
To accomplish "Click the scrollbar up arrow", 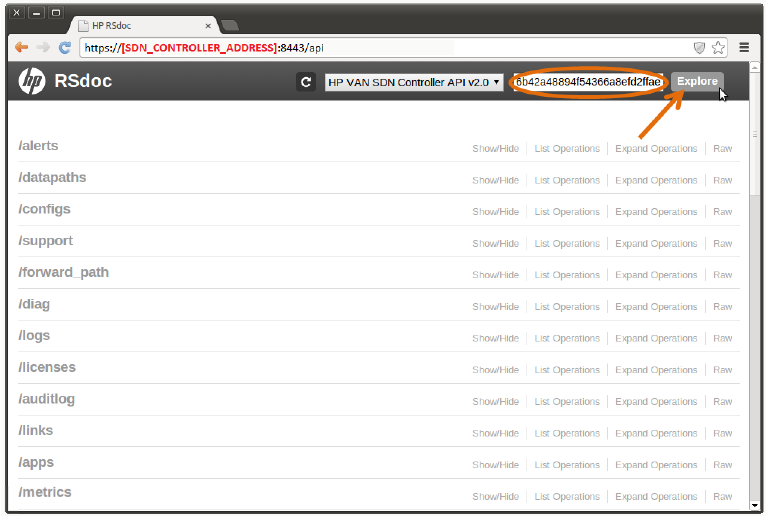I will (754, 67).
